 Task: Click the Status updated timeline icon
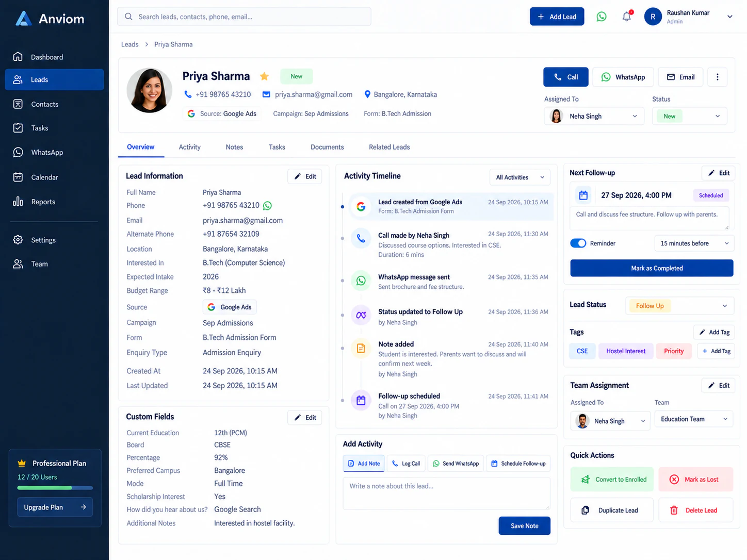(x=361, y=315)
